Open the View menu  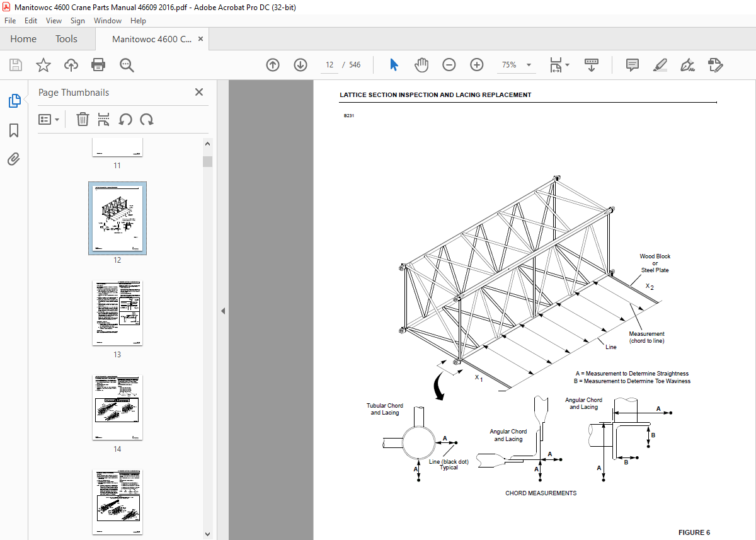click(x=54, y=21)
